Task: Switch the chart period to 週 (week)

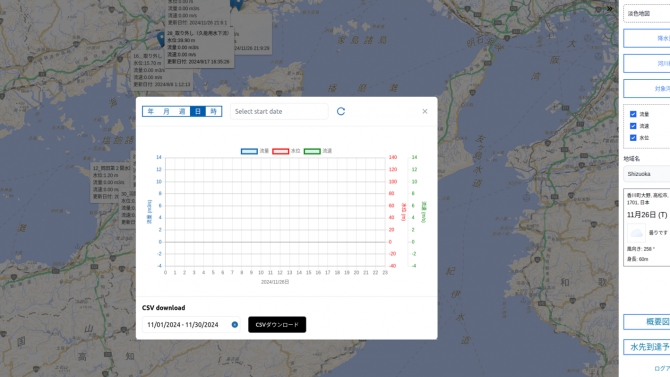Action: 182,112
